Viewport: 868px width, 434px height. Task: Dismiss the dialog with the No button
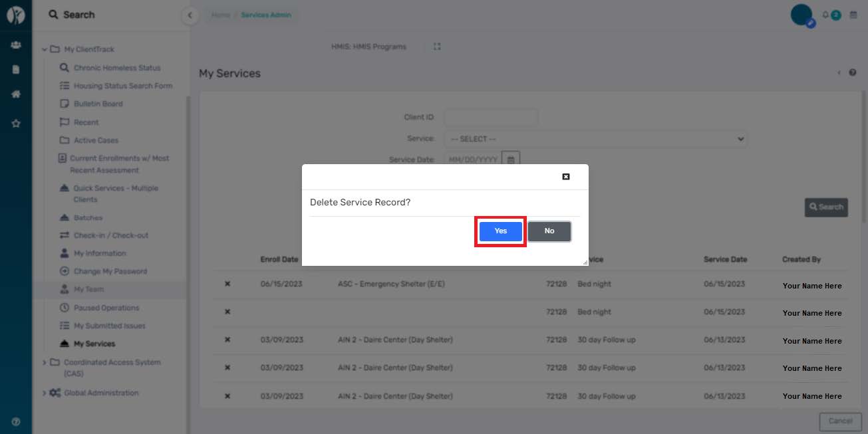tap(549, 231)
